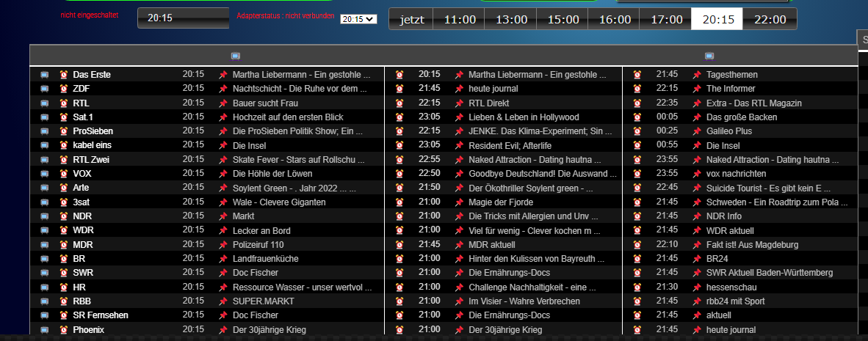Set alarm for 21:45 Tagesthemen

637,75
